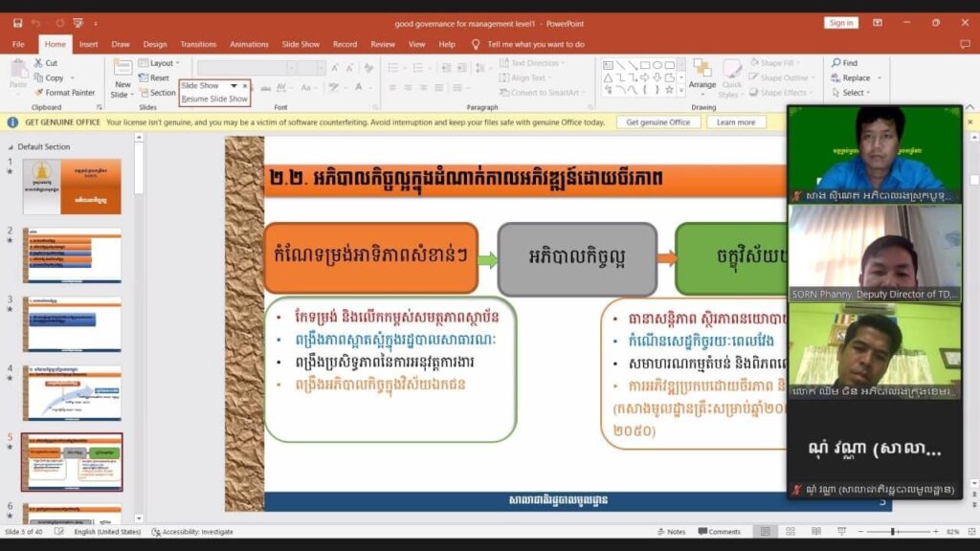Click the Cut scissors icon
Viewport: 980px width, 551px height.
click(39, 63)
